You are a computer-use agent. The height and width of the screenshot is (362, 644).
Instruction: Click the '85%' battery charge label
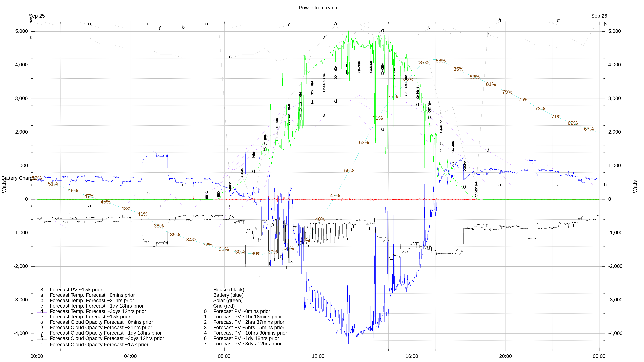(x=458, y=69)
